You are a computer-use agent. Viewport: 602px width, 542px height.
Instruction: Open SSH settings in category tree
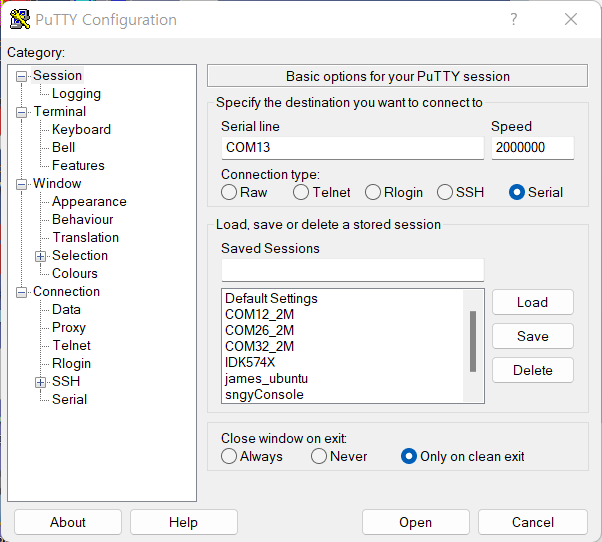click(x=66, y=382)
